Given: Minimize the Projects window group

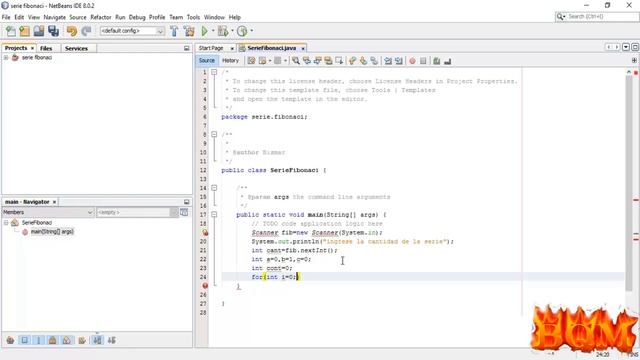Looking at the screenshot, I should (187, 48).
